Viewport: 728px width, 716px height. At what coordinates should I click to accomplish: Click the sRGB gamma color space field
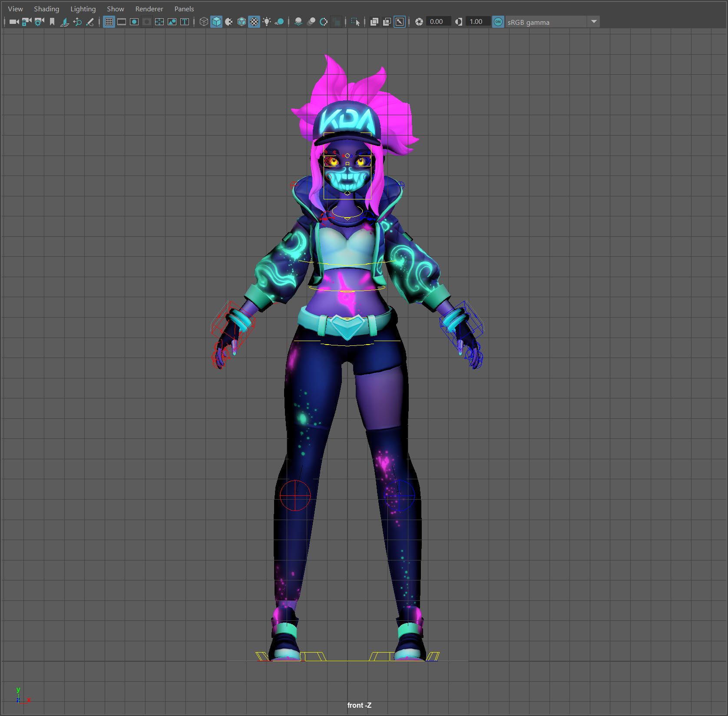click(546, 22)
